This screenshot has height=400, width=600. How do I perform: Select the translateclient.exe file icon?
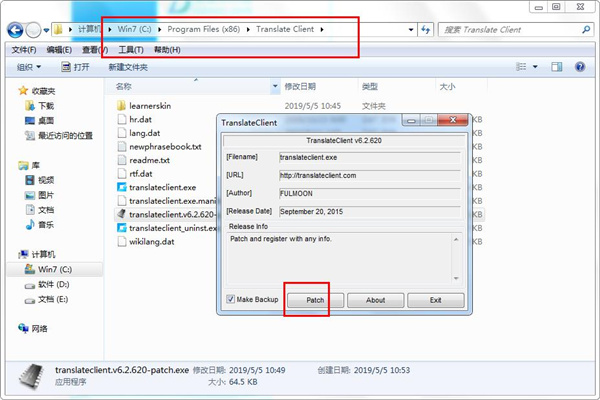pyautogui.click(x=122, y=187)
